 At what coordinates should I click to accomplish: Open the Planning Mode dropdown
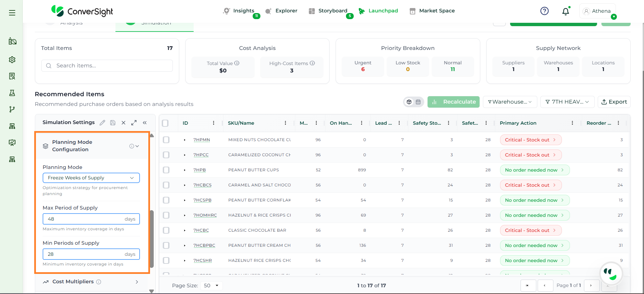click(91, 178)
